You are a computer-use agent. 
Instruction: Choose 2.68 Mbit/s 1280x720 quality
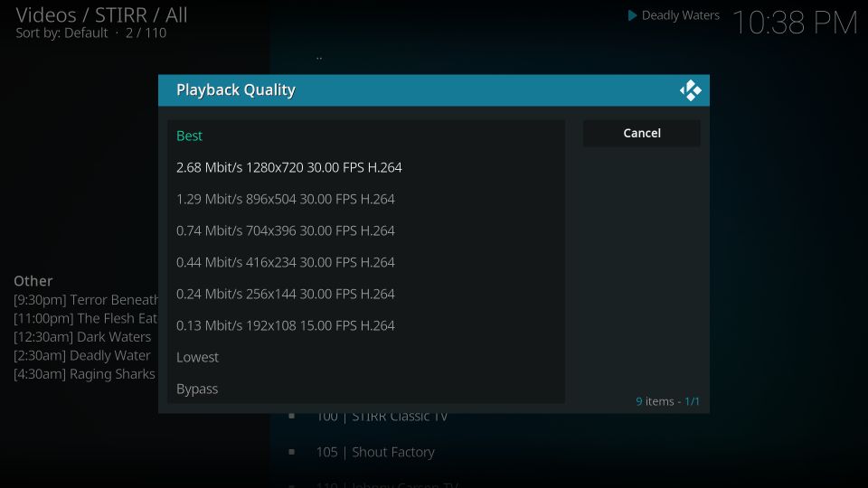click(366, 167)
